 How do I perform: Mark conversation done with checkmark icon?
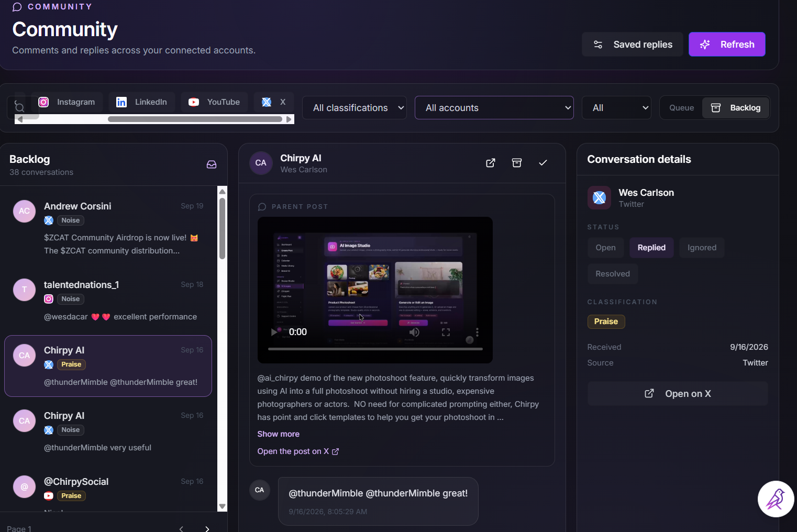[x=543, y=163]
